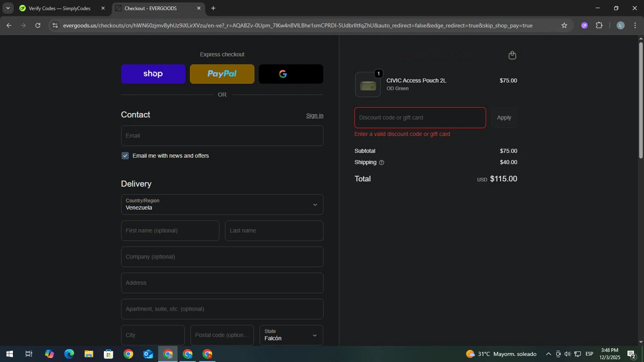This screenshot has height=362, width=644.
Task: Open the tab search dropdown
Action: click(x=8, y=8)
